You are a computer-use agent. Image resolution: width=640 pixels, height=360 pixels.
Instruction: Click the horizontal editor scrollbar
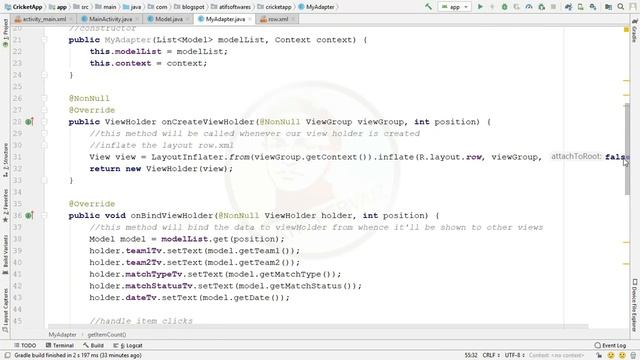(318, 327)
